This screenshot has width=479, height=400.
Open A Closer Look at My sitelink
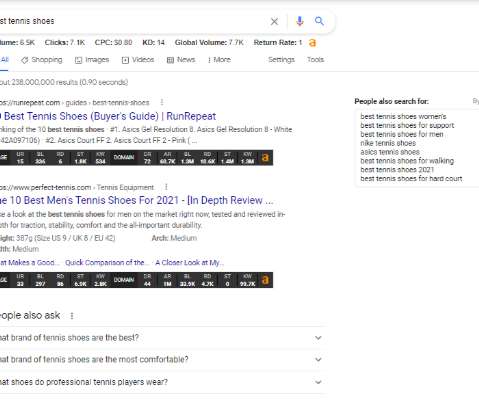189,263
